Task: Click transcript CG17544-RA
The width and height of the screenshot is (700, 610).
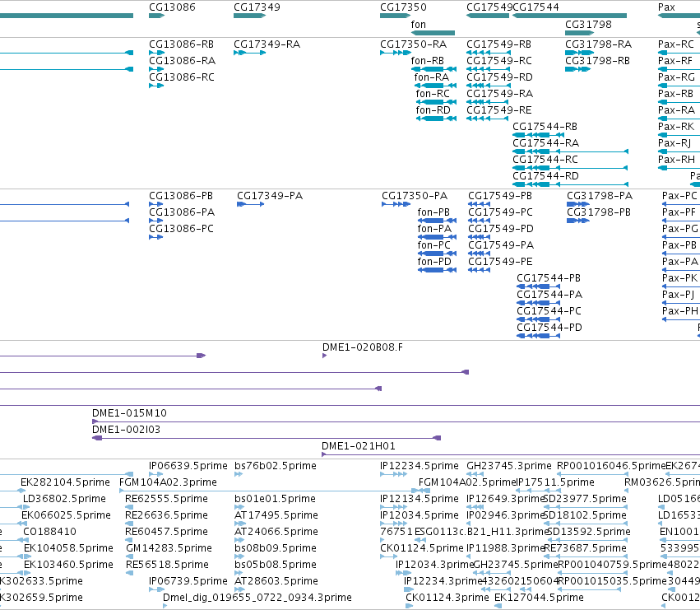Action: (546, 143)
